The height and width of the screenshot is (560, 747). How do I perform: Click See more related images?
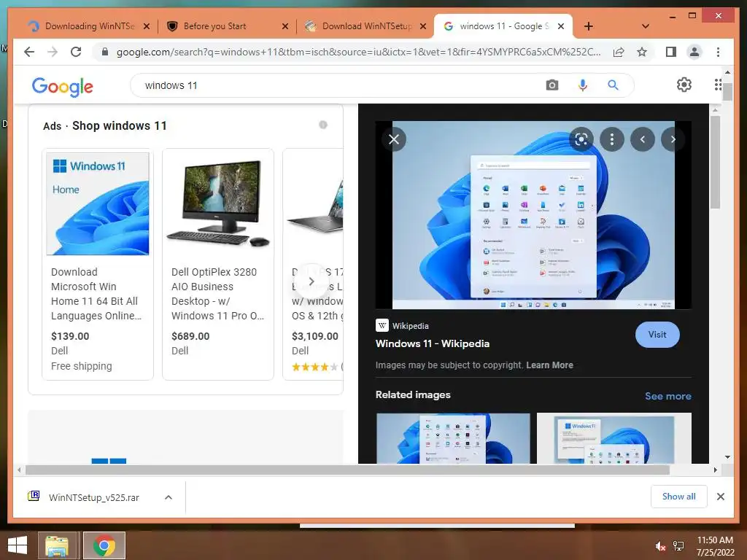(x=668, y=396)
